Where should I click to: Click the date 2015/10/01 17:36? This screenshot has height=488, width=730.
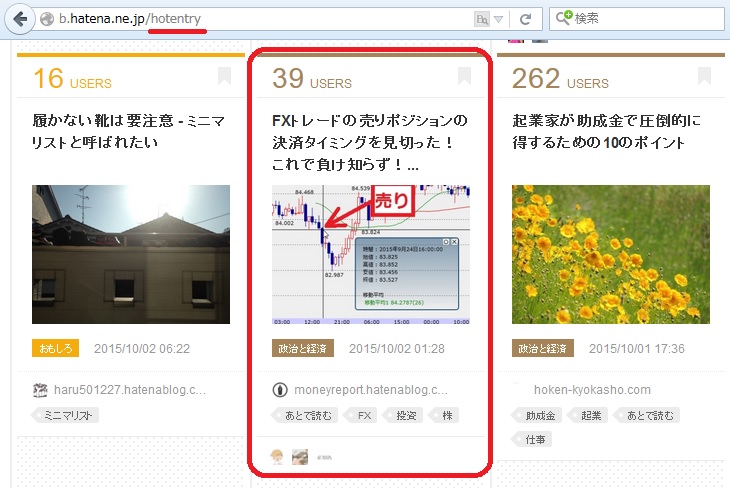pos(637,349)
